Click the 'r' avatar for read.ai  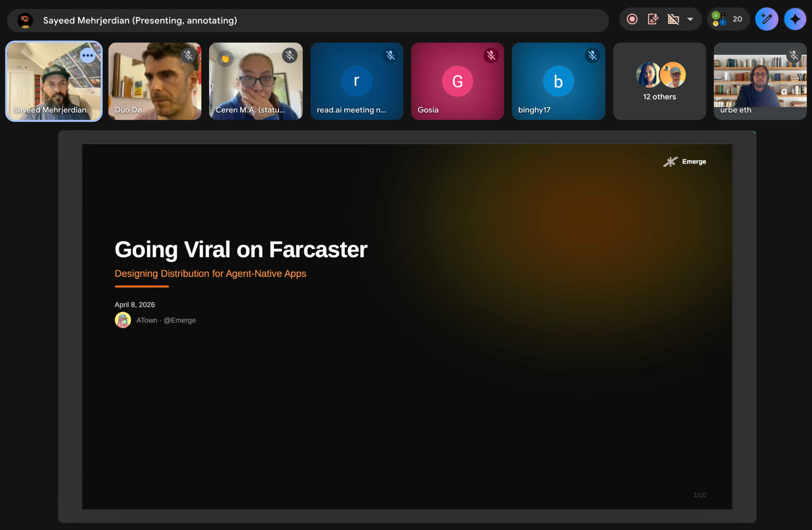(356, 81)
